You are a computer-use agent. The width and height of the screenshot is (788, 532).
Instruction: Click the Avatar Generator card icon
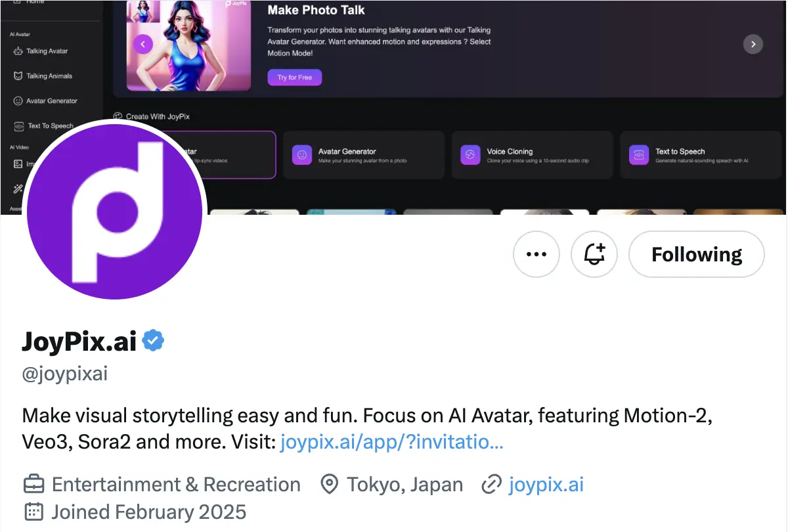(302, 155)
